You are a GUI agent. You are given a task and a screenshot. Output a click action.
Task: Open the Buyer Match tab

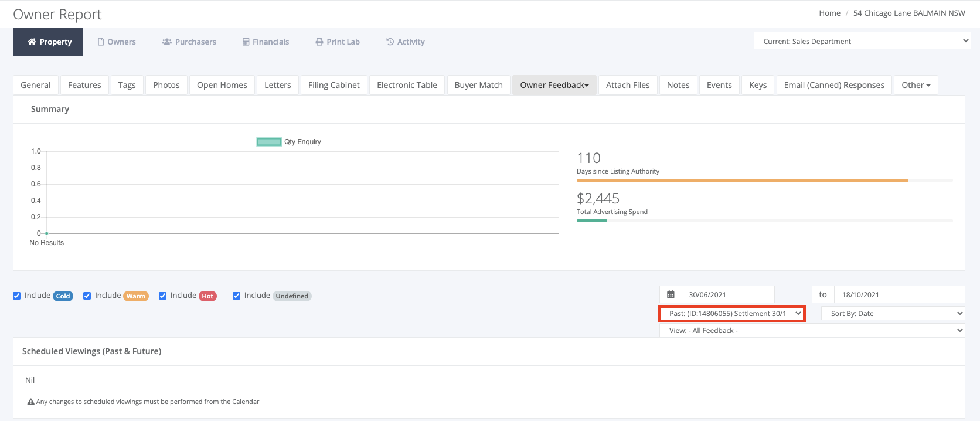click(479, 85)
